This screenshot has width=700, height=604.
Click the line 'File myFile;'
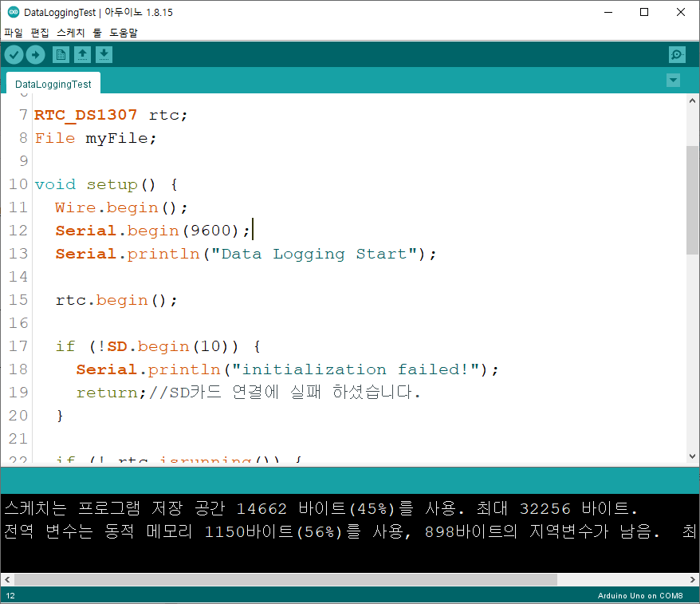pos(96,138)
